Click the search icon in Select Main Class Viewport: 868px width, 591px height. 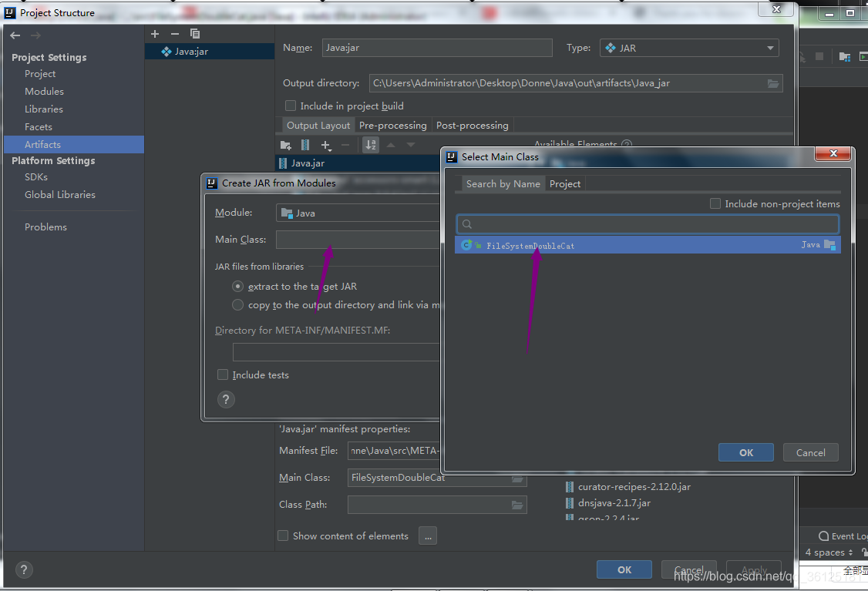pos(467,224)
